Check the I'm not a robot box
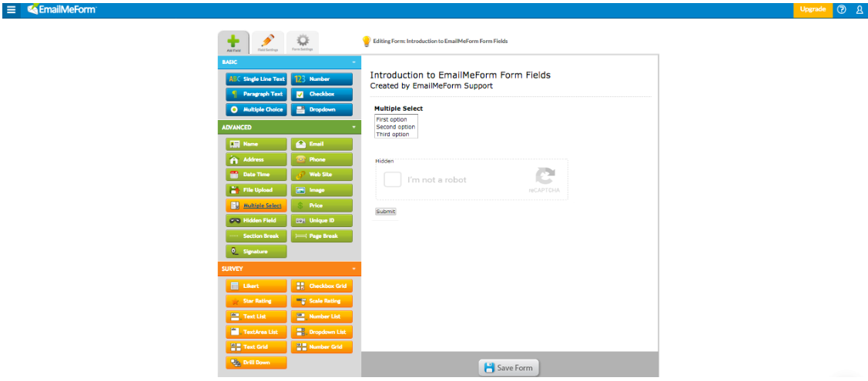 [393, 179]
